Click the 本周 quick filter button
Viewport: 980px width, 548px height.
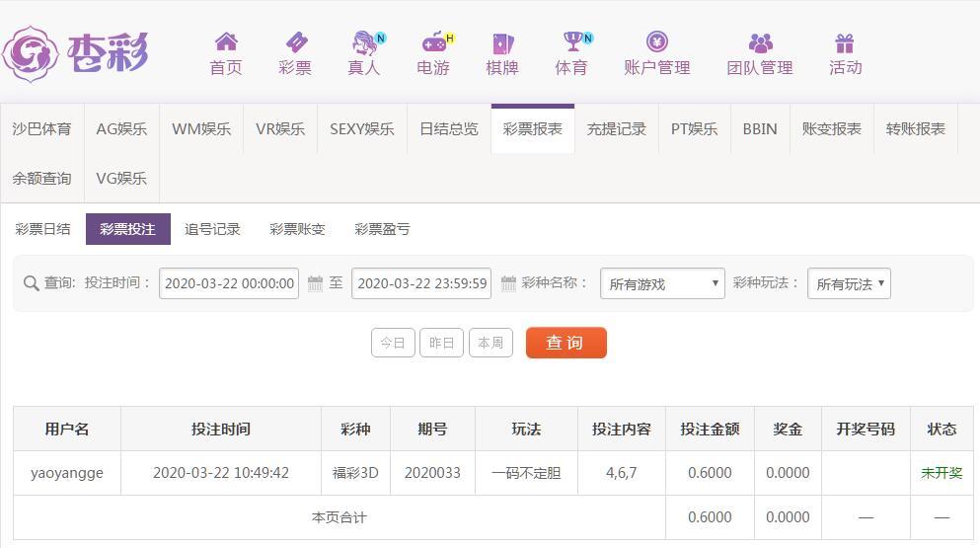tap(490, 343)
